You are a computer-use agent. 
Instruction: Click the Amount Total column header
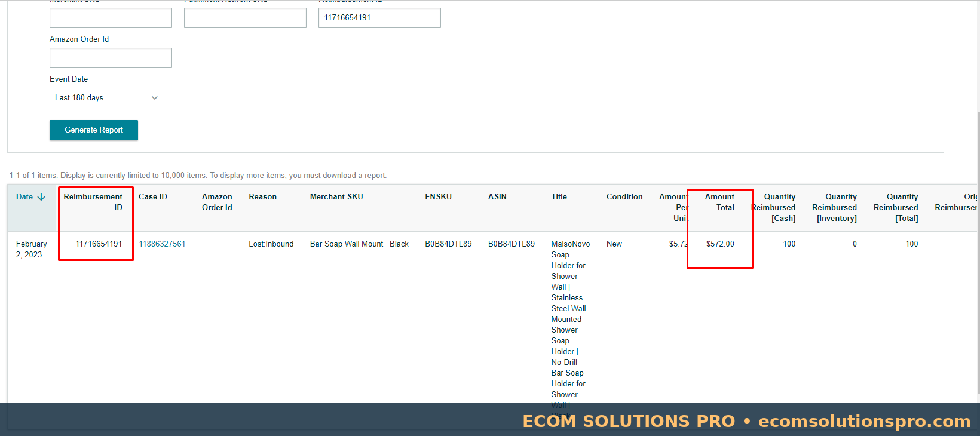(x=720, y=202)
